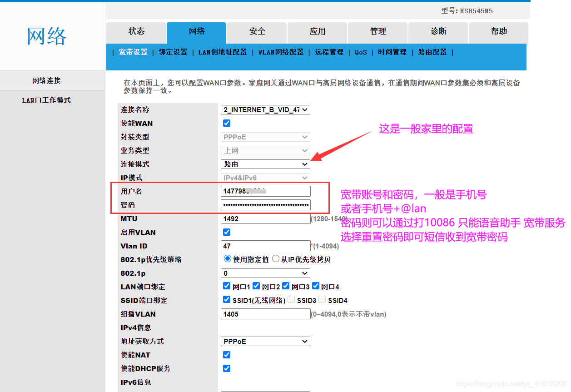Toggle the 启用VLAN checkbox
Screen dimensions: 571x392
[x=227, y=232]
